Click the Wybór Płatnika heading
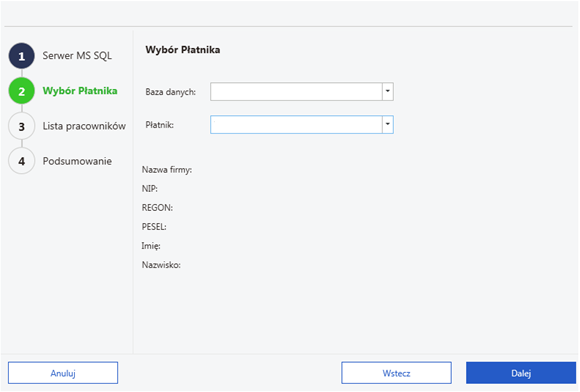 183,50
